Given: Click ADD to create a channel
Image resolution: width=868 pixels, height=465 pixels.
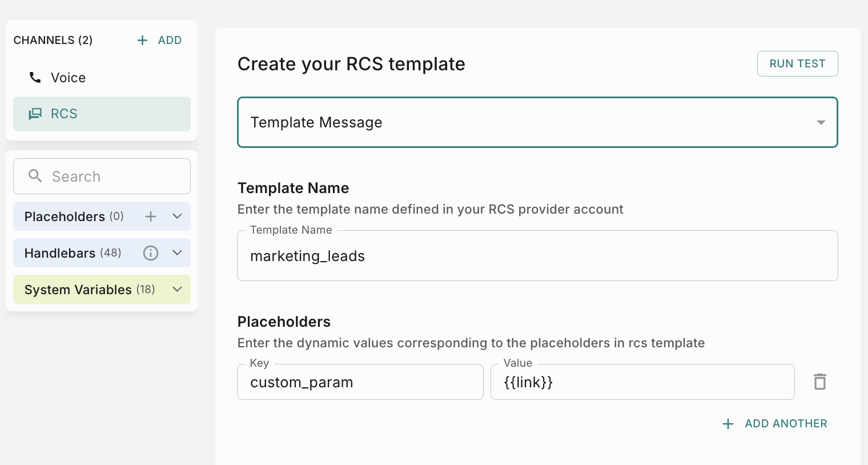Looking at the screenshot, I should click(x=170, y=41).
